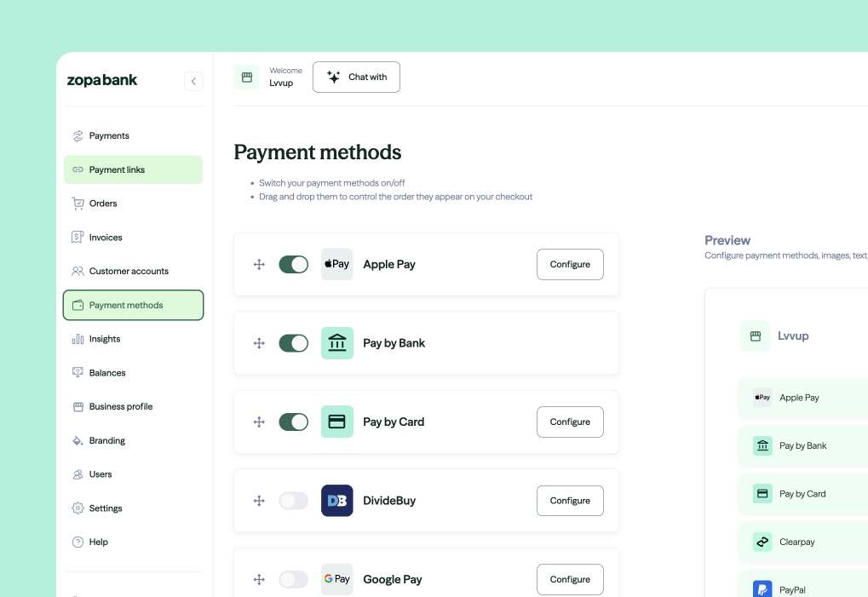Configure Apple Pay

[570, 265]
